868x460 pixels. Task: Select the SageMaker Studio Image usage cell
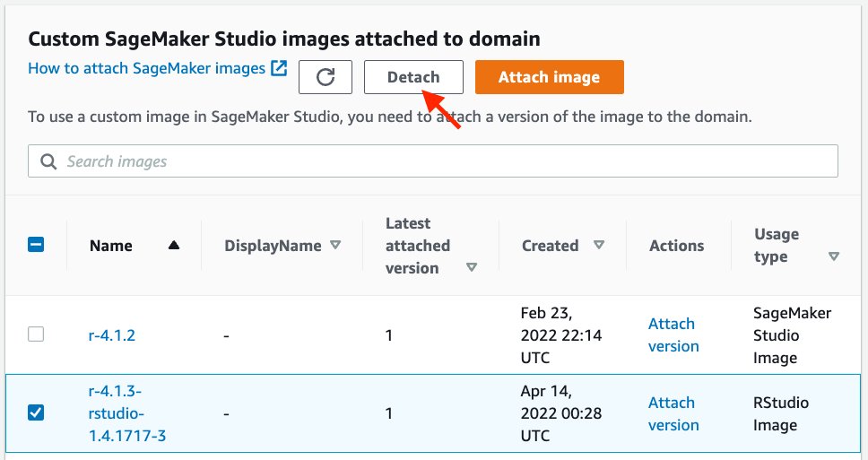[x=792, y=335]
